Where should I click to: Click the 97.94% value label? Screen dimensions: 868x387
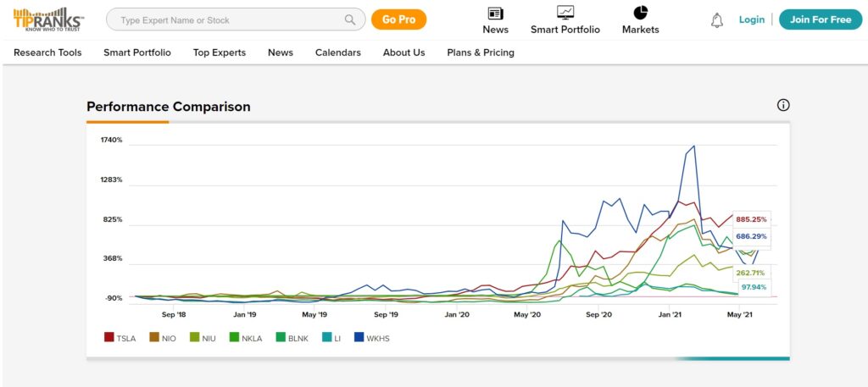(754, 287)
